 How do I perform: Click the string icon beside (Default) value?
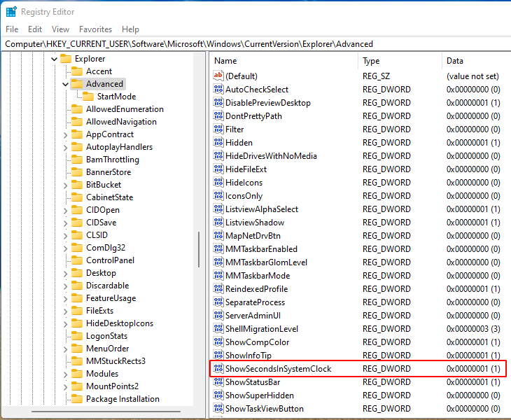(x=218, y=76)
